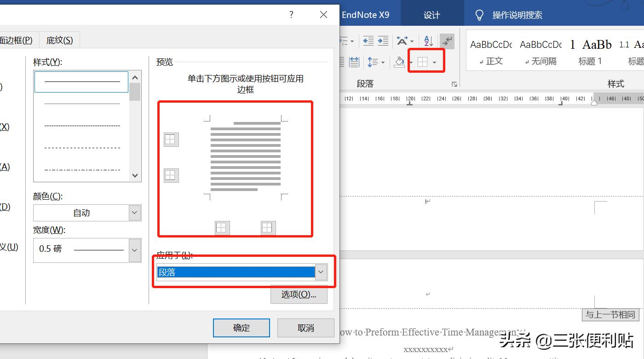644x359 pixels.
Task: Open the 段落 group dialog launcher icon
Action: pos(454,84)
